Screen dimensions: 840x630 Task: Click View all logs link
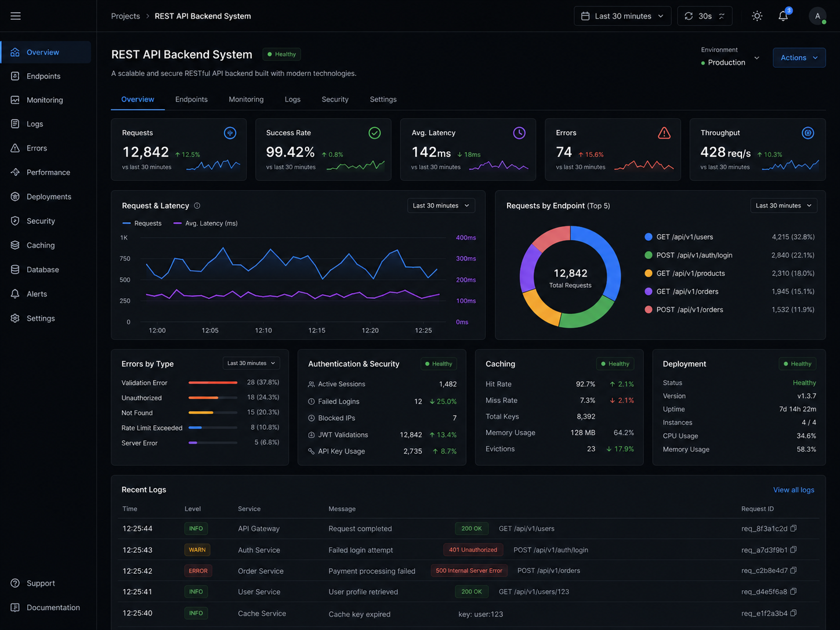click(794, 490)
